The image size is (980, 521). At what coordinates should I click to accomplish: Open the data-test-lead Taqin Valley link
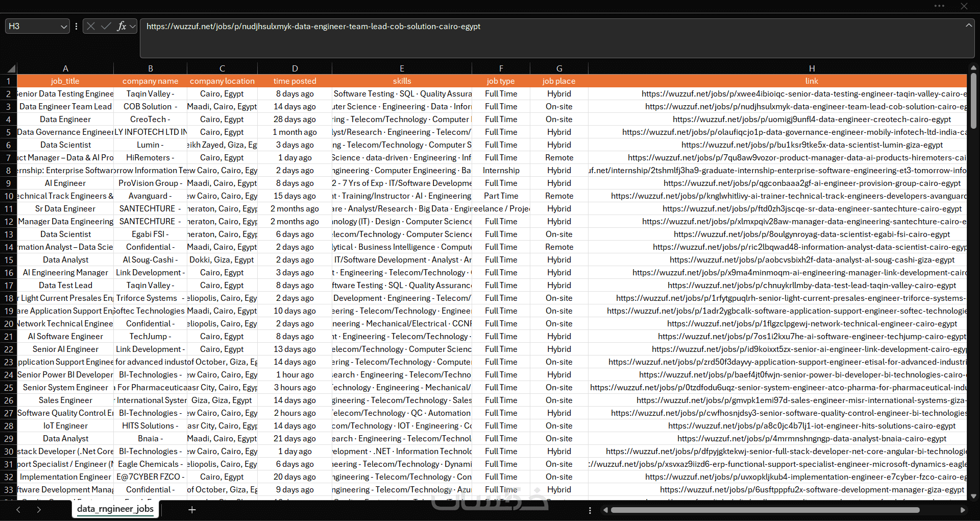812,286
